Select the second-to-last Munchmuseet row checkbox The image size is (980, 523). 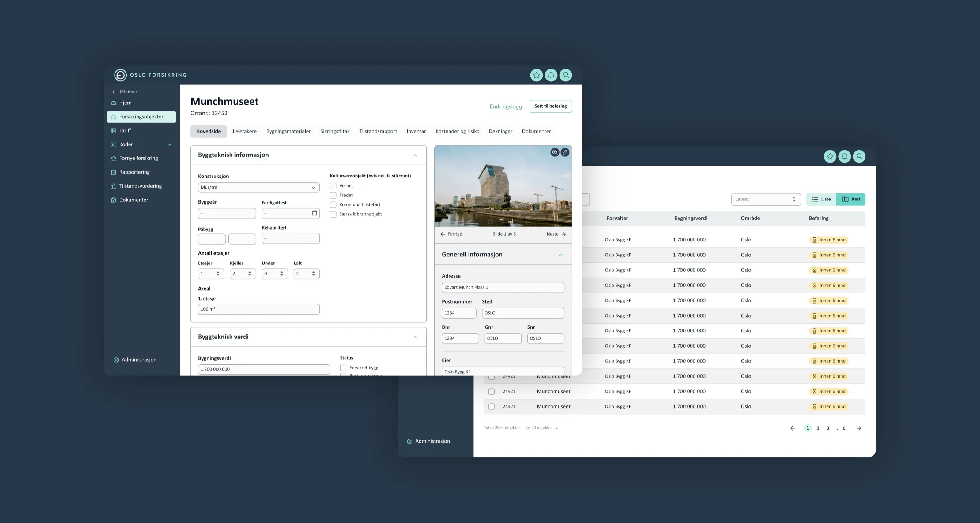[492, 391]
